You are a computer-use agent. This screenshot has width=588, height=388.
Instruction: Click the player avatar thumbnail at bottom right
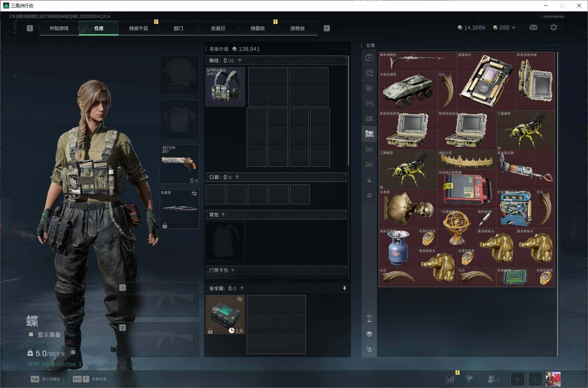[553, 379]
